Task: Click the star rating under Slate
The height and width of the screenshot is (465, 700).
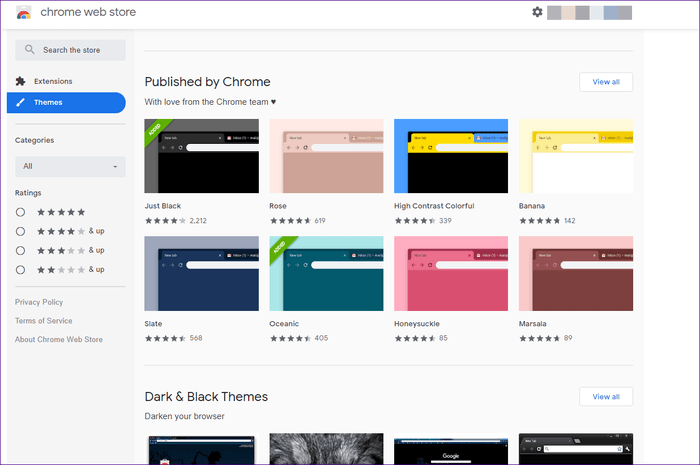Action: pos(165,338)
